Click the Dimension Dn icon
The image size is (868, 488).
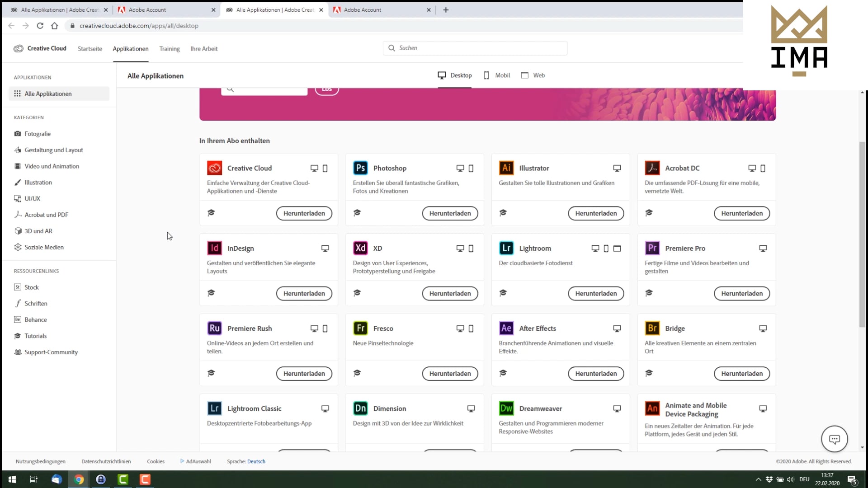pyautogui.click(x=360, y=408)
